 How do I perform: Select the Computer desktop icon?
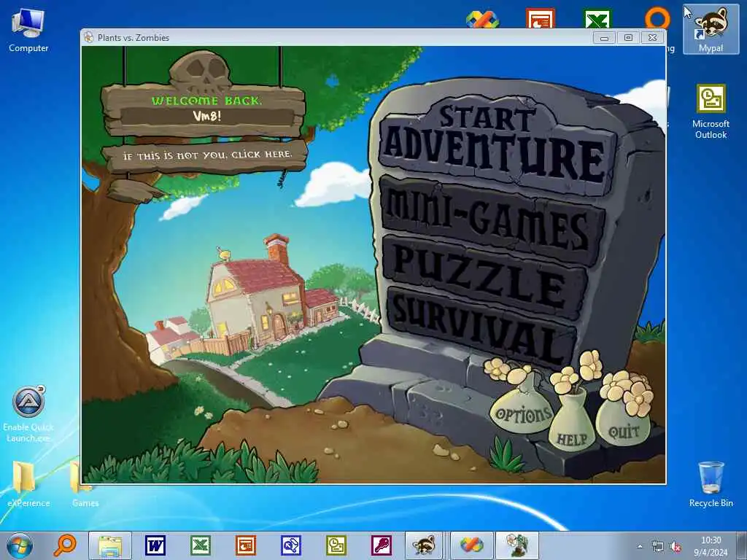pos(28,29)
